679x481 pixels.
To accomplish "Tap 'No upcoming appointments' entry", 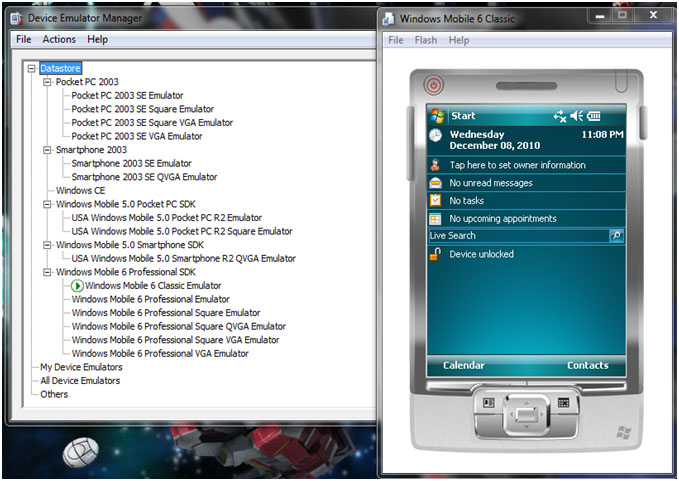I will (x=503, y=219).
